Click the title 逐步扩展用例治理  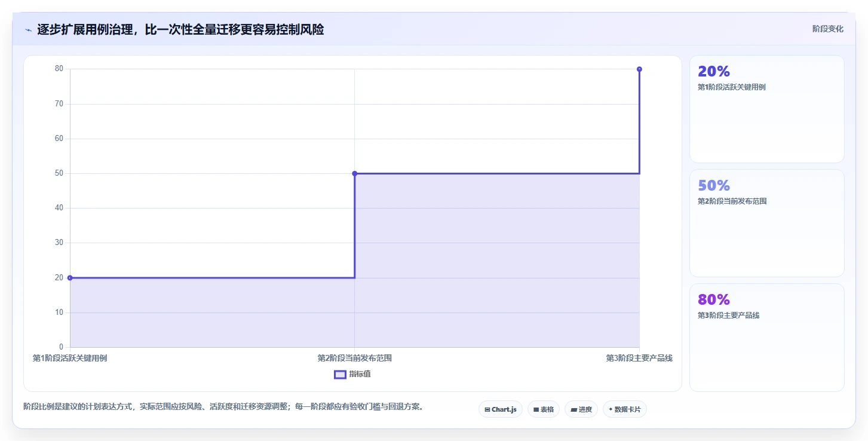tap(84, 29)
